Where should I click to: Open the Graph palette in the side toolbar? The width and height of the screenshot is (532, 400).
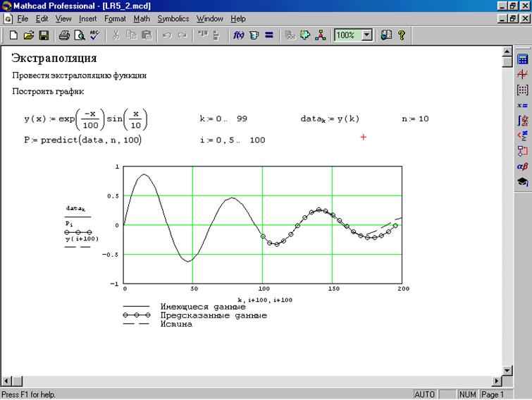pos(522,74)
